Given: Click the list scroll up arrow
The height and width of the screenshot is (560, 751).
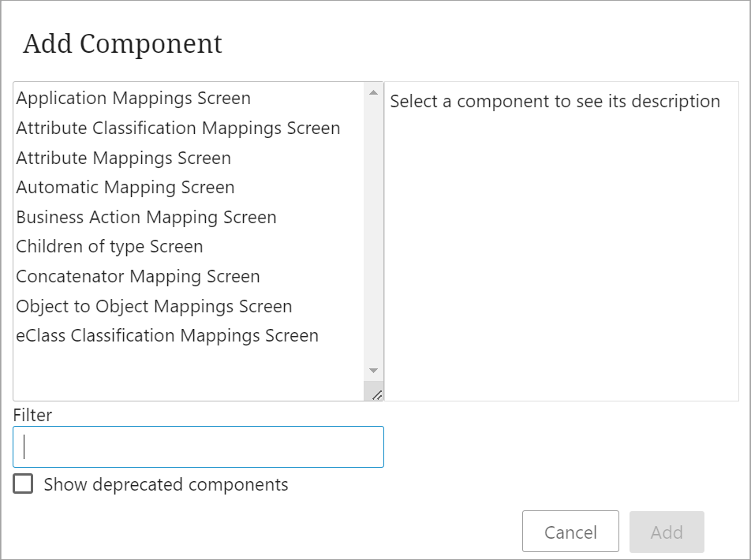Looking at the screenshot, I should (x=373, y=93).
